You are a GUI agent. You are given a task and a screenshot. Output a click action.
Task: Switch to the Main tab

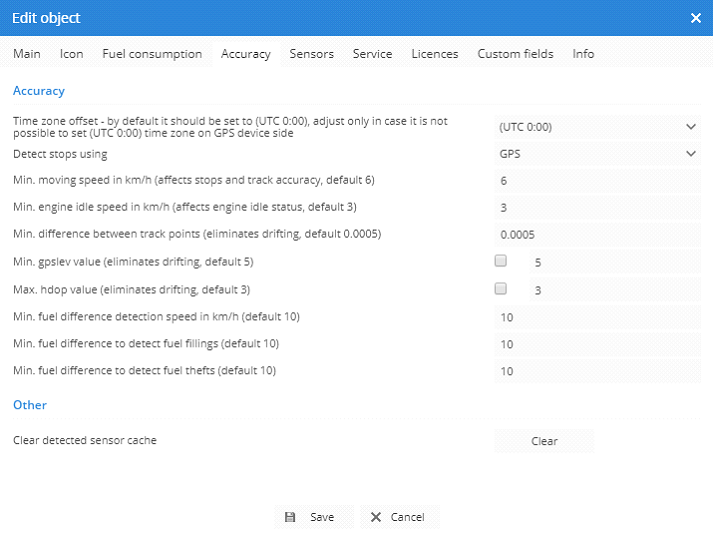(27, 54)
